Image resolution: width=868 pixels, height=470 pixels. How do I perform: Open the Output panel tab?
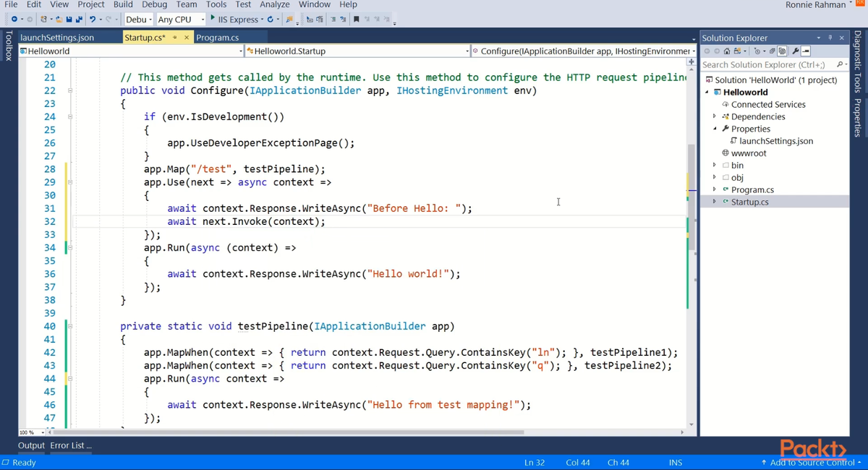32,445
